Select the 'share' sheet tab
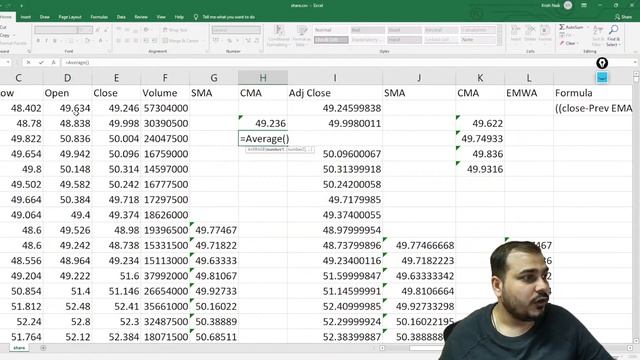The image size is (640, 360). tap(19, 348)
